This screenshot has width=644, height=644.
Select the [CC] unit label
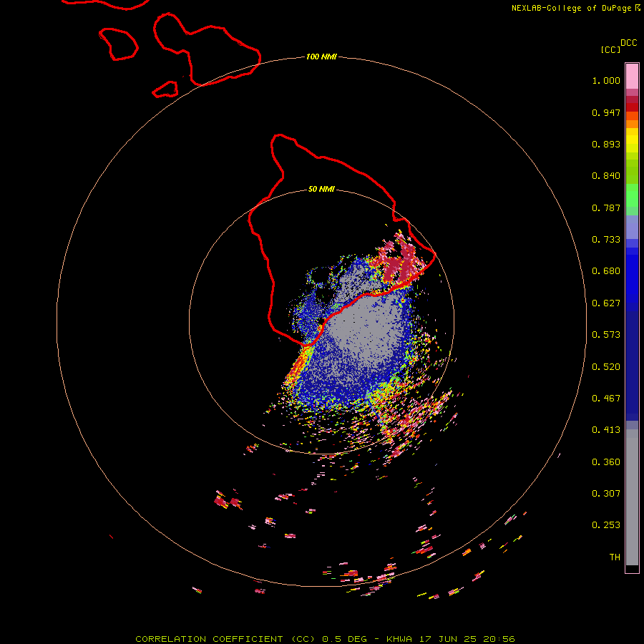610,49
